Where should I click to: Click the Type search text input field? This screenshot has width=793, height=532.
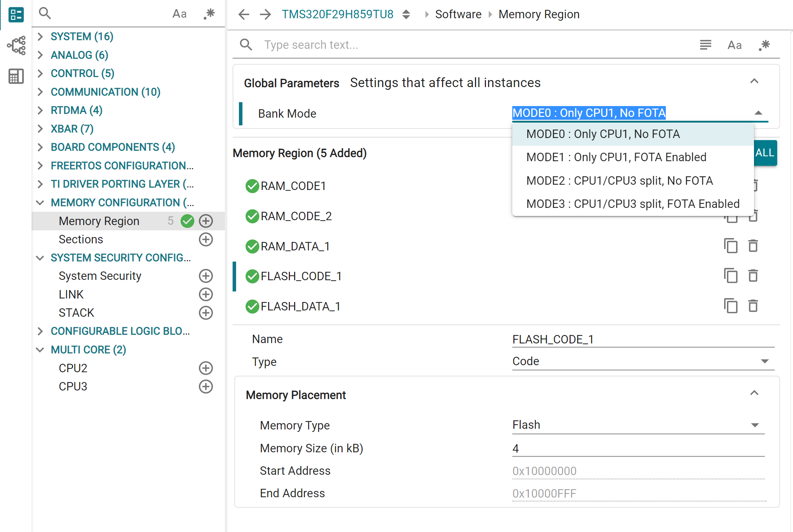pyautogui.click(x=386, y=45)
